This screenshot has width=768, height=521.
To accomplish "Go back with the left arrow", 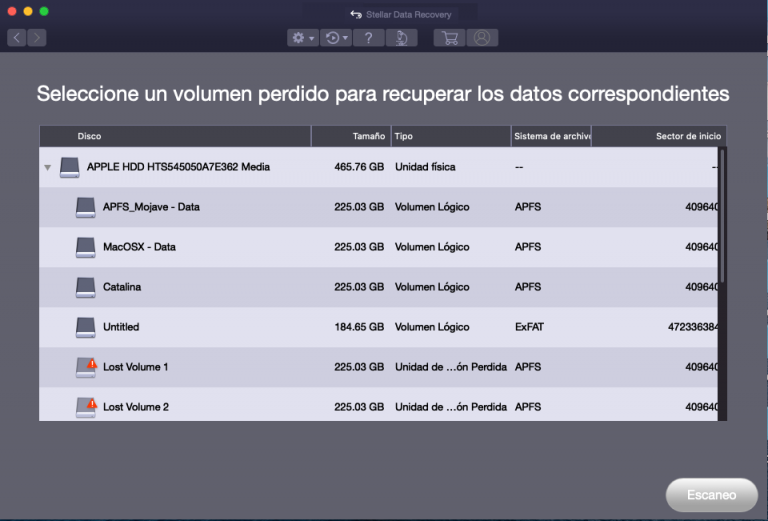I will (17, 38).
